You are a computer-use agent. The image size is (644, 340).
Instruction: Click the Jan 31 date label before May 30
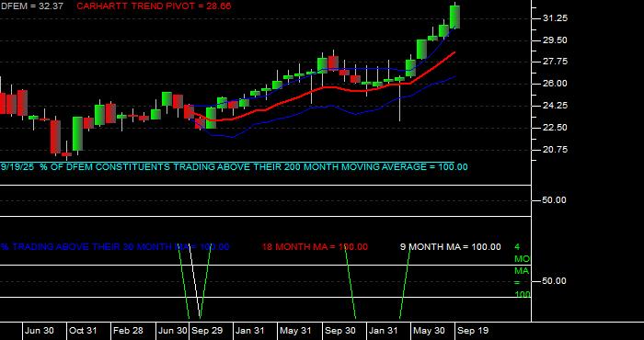pyautogui.click(x=385, y=331)
